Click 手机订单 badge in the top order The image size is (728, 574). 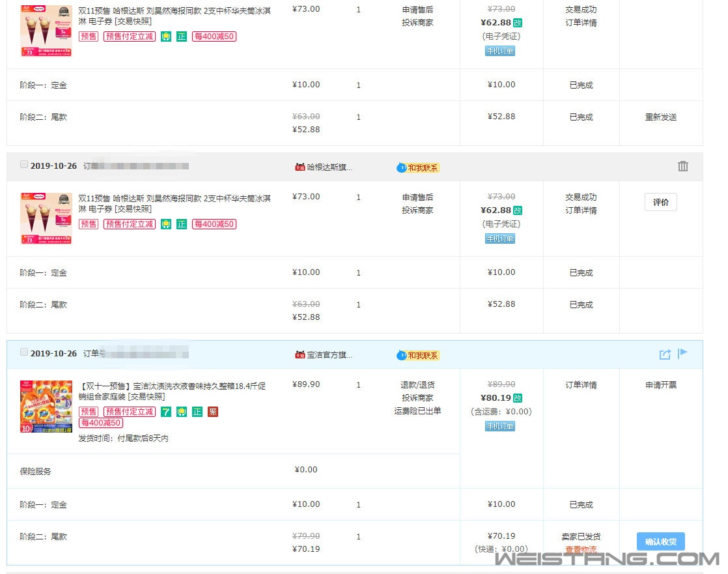click(x=500, y=51)
